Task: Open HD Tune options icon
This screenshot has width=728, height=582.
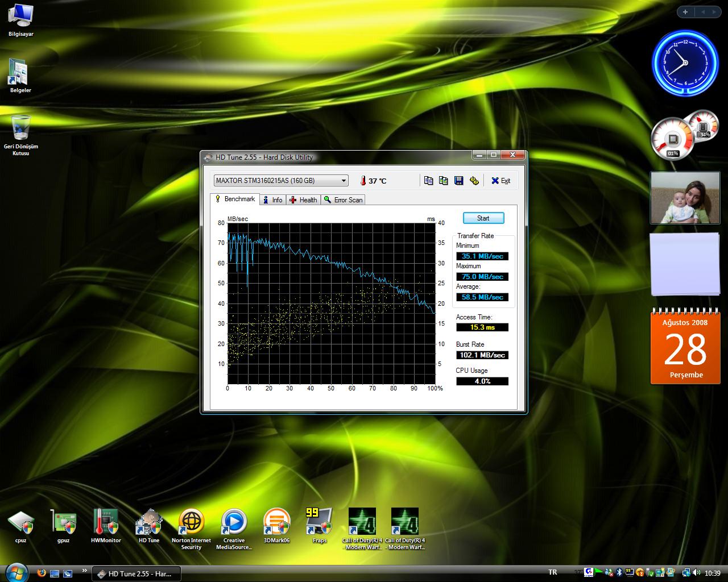Action: [474, 180]
